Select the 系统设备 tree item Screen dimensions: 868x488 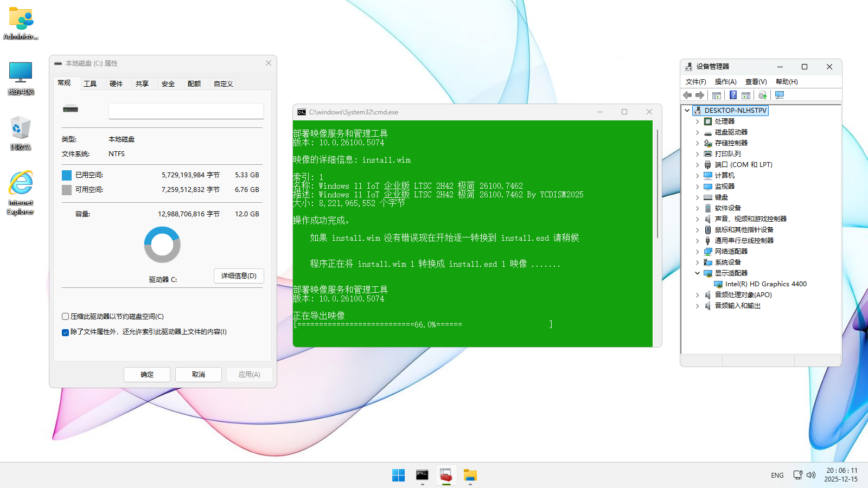[727, 262]
